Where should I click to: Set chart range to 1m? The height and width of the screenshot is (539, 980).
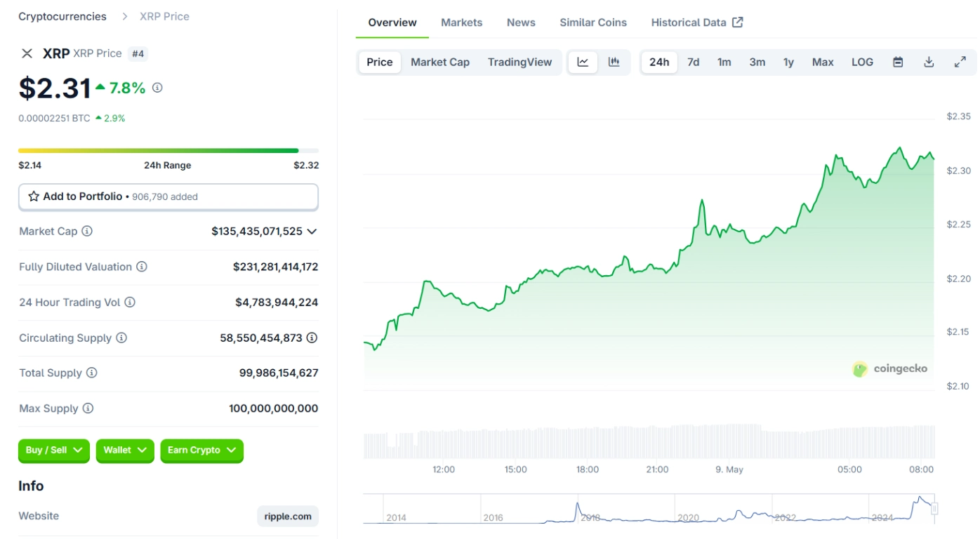pyautogui.click(x=724, y=62)
